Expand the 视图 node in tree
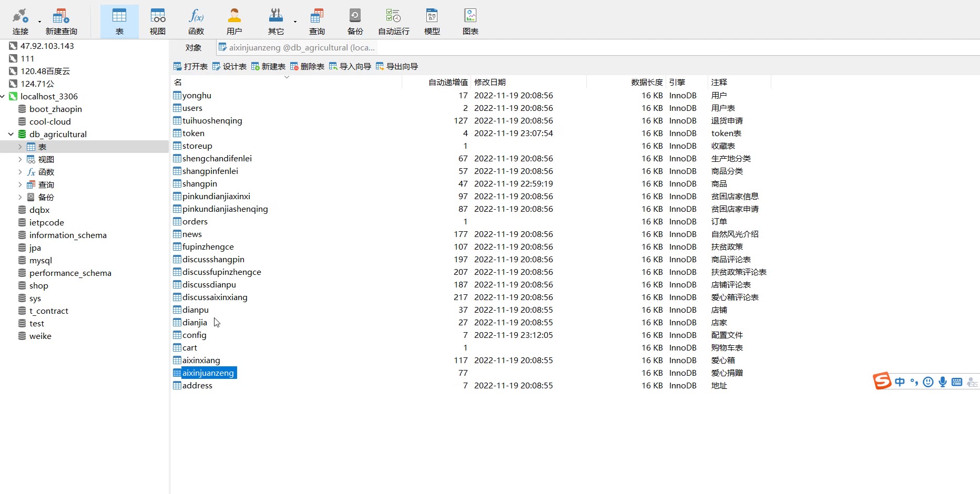 20,160
